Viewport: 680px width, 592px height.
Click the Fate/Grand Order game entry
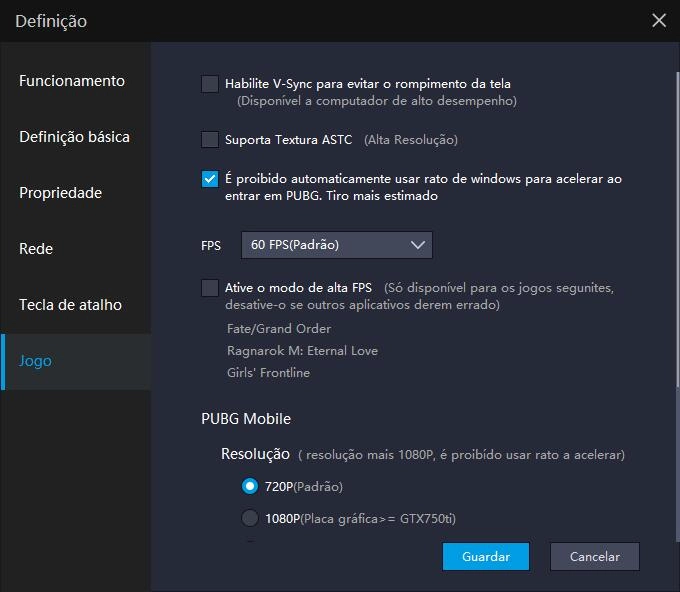[279, 329]
